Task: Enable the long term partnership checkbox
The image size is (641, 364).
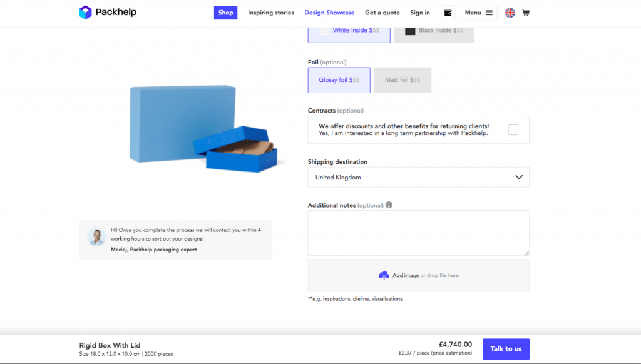Action: click(x=513, y=129)
